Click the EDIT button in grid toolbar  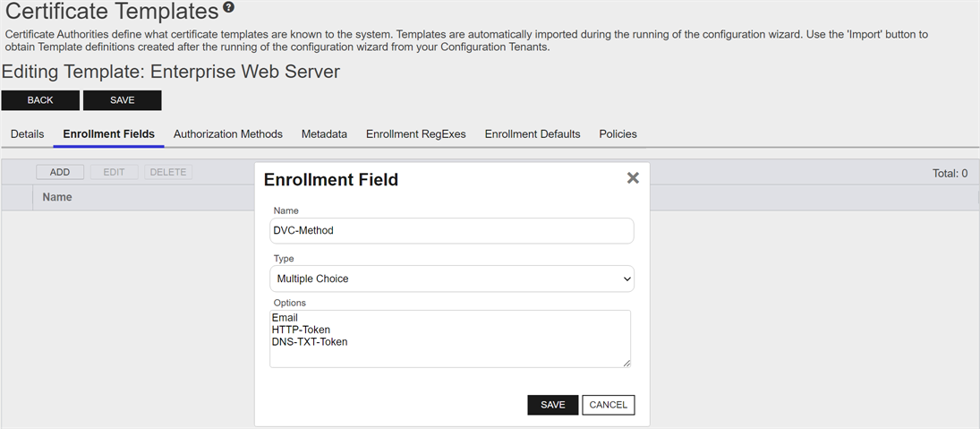[x=114, y=172]
